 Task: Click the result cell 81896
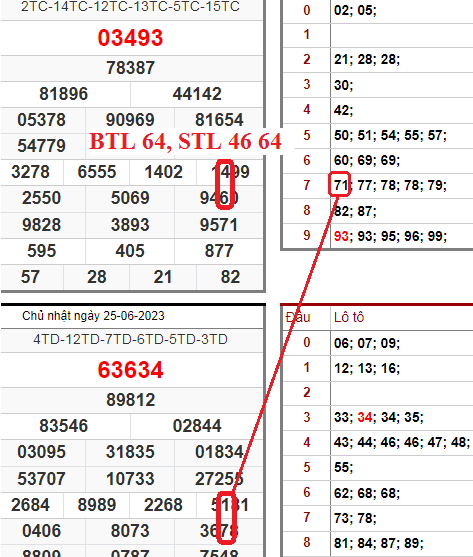63,94
